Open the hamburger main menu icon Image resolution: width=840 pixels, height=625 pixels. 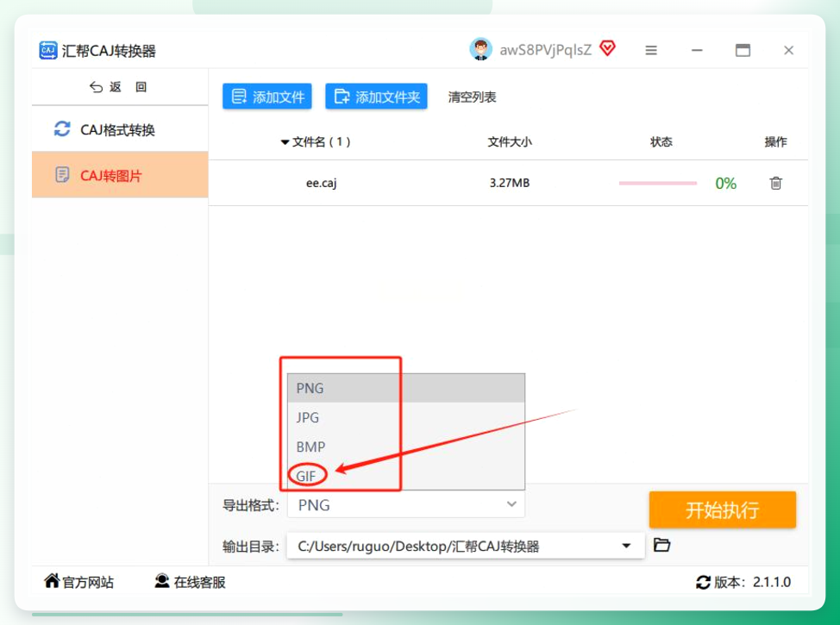coord(651,50)
